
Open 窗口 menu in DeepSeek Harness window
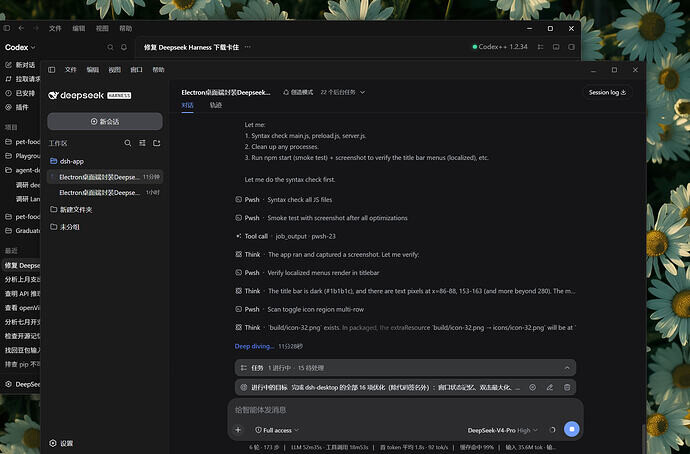pyautogui.click(x=136, y=70)
